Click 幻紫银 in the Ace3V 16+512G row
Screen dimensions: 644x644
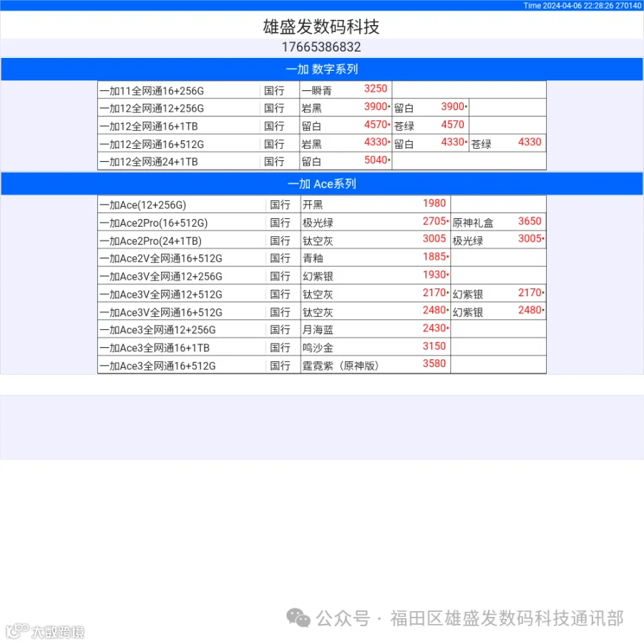467,313
